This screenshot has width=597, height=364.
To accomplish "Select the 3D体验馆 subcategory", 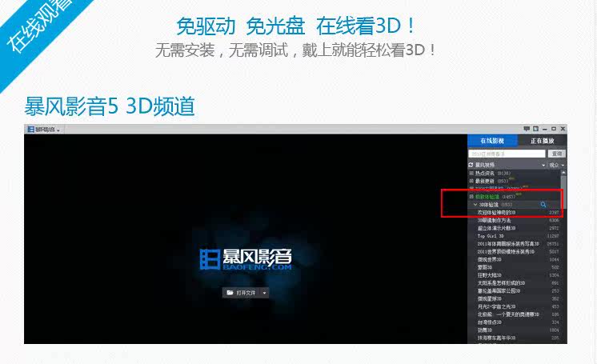I will [488, 205].
